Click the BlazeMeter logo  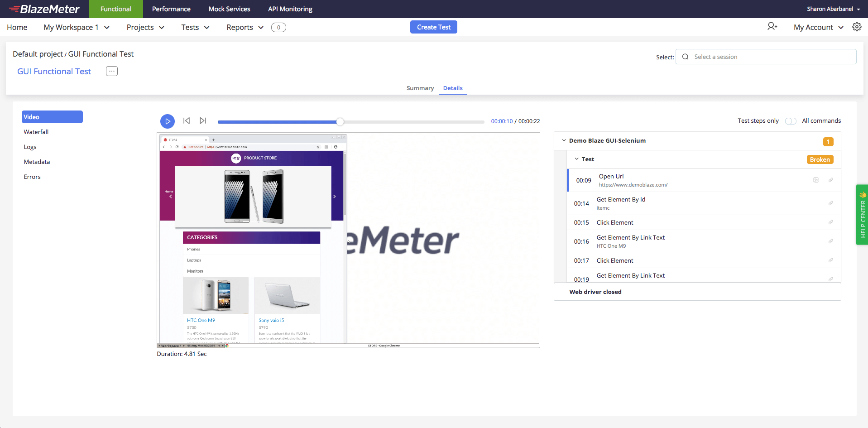(x=44, y=9)
